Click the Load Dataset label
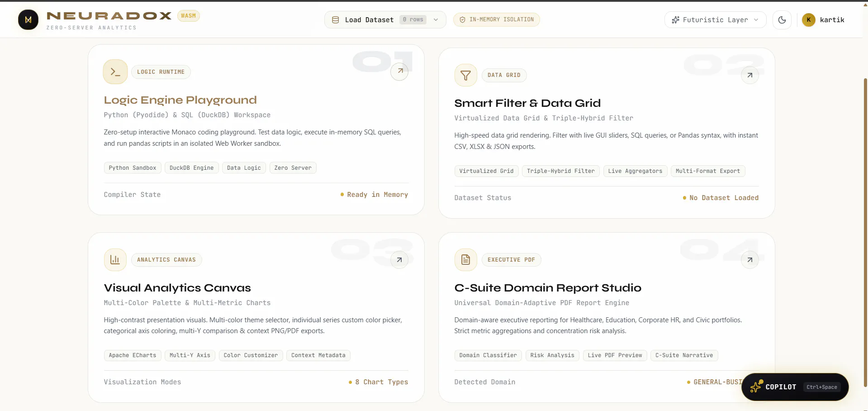Viewport: 868px width, 411px height. pyautogui.click(x=369, y=20)
